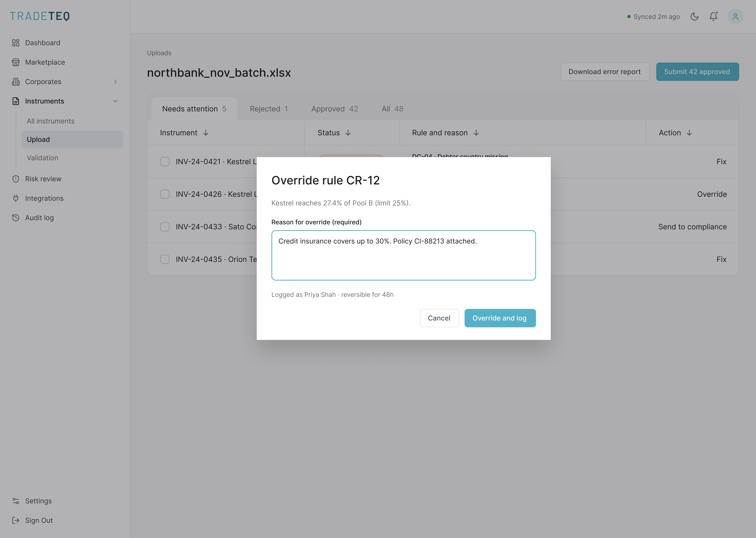This screenshot has height=538, width=756.
Task: Click the Settings sliders icon
Action: coord(16,501)
